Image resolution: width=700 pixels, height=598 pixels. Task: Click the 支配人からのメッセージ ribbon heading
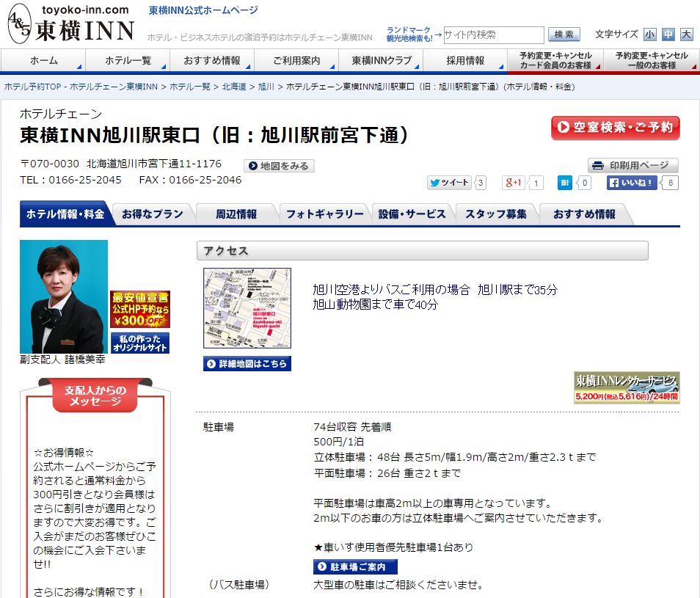click(x=95, y=395)
